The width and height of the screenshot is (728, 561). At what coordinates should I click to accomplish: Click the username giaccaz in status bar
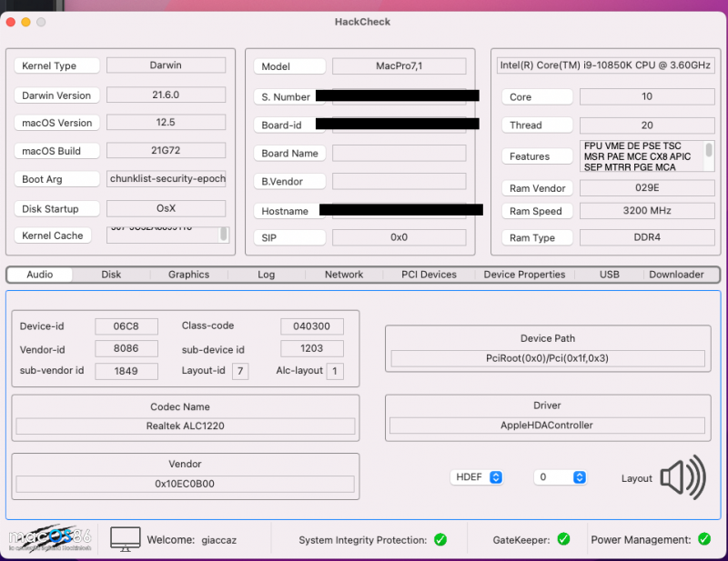coord(219,540)
